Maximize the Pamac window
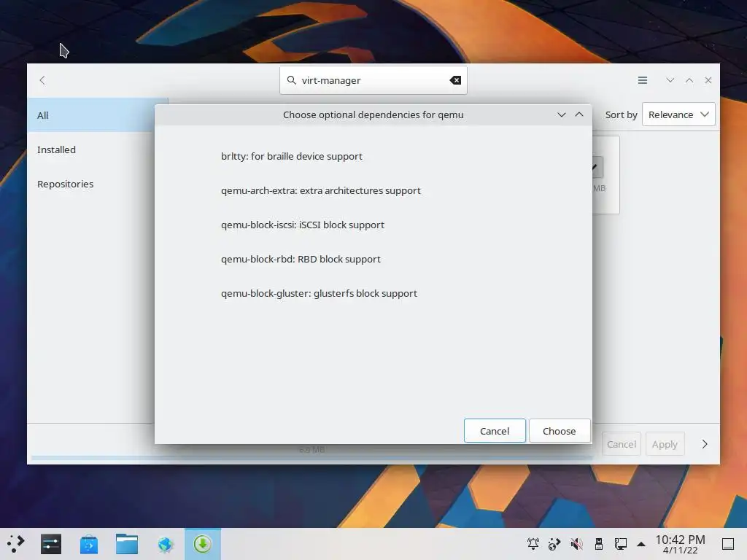 [689, 80]
